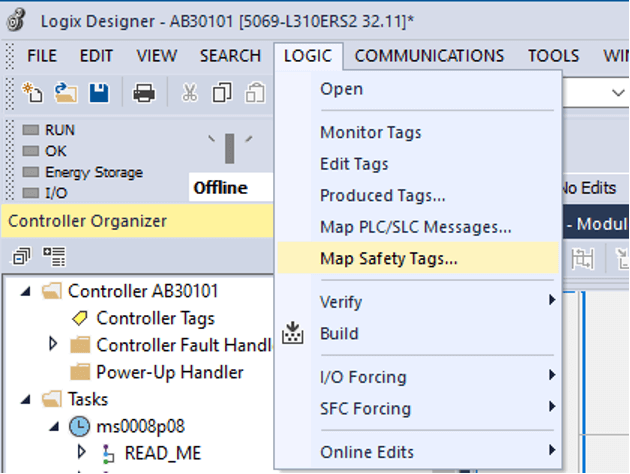Select the Build menu entry

418,333
